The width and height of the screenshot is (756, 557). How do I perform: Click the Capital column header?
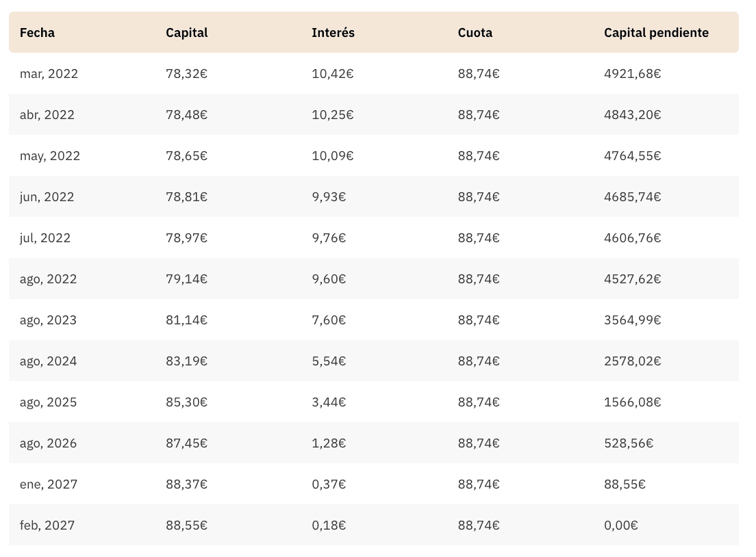[186, 33]
